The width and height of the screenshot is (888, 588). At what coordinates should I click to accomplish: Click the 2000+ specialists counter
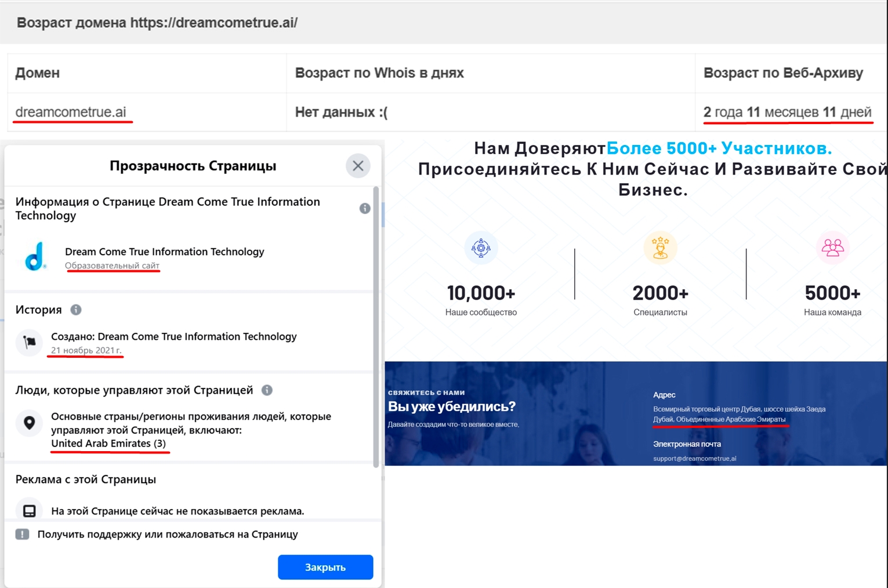pos(660,293)
